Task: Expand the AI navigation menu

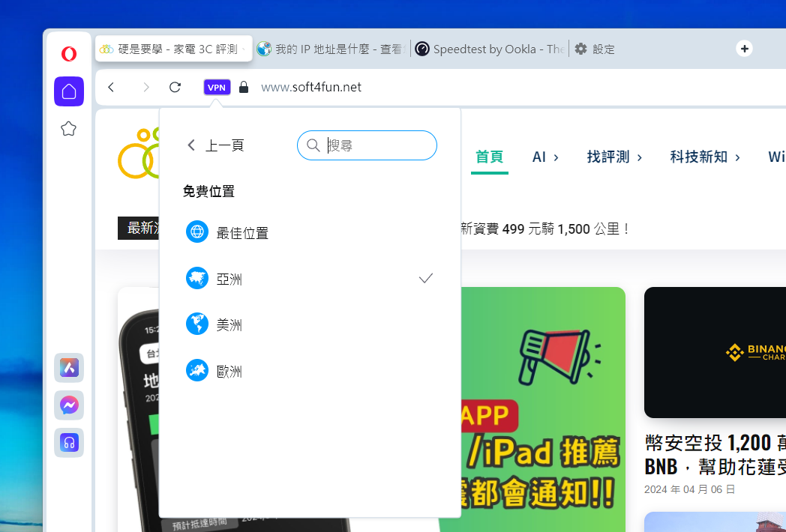Action: 545,157
